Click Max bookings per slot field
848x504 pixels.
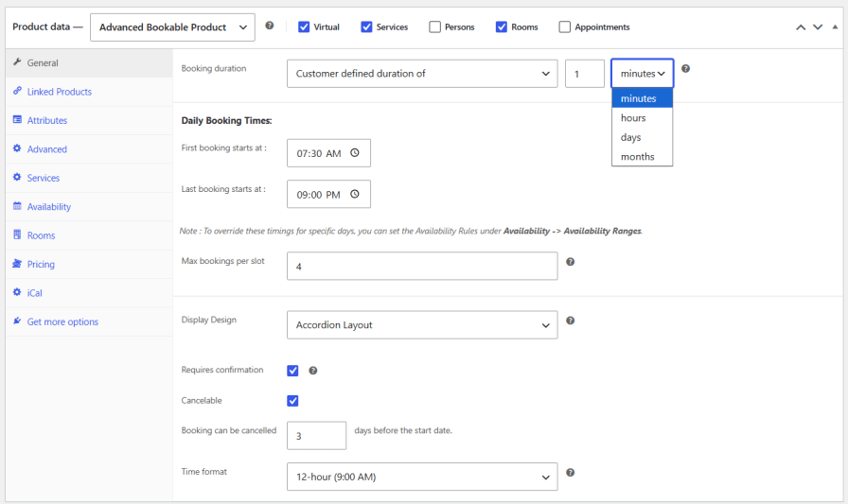coord(422,266)
